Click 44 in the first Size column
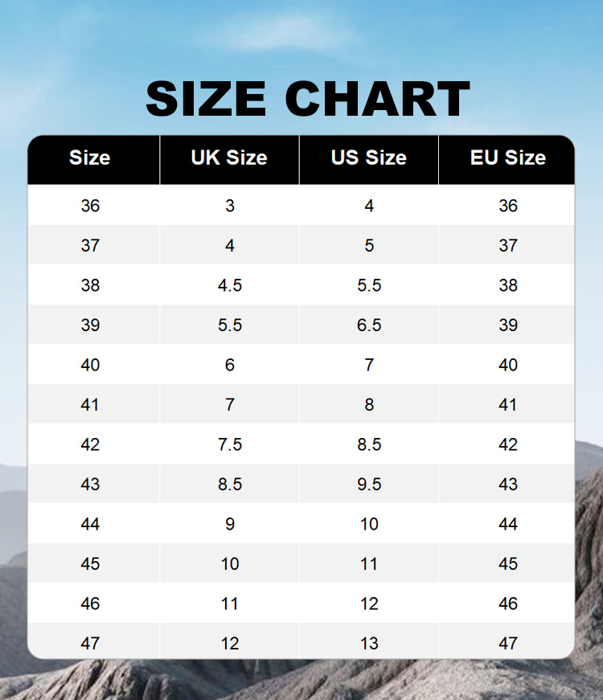The width and height of the screenshot is (603, 700). [x=90, y=524]
